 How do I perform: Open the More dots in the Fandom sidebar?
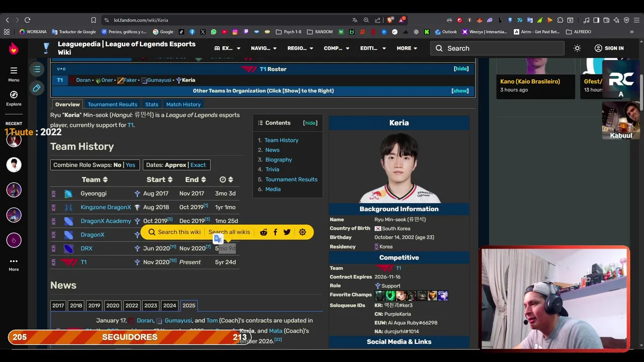pyautogui.click(x=14, y=264)
